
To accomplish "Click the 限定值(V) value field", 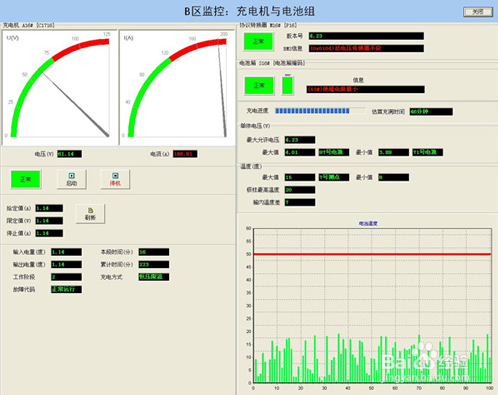I will pyautogui.click(x=49, y=221).
